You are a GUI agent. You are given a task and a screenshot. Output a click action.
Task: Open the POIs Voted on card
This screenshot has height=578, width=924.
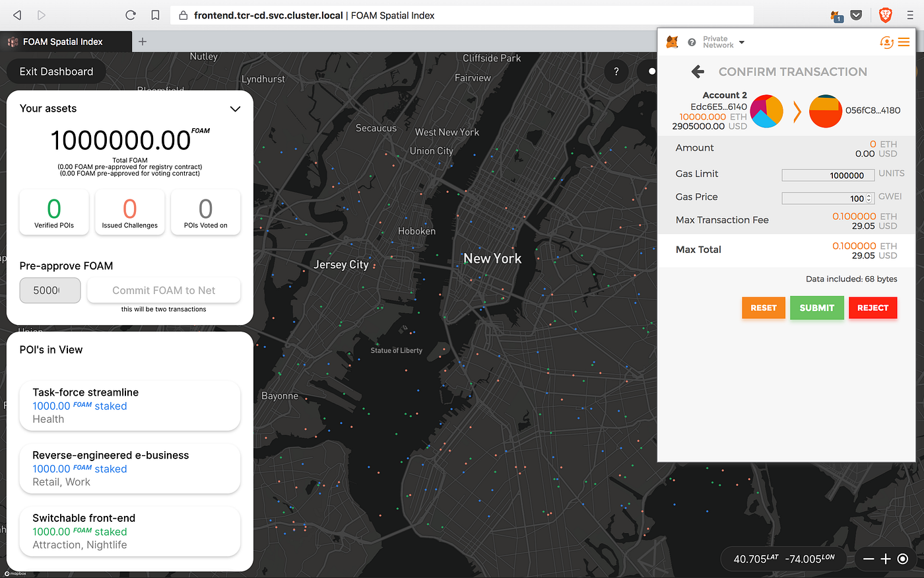(x=205, y=211)
